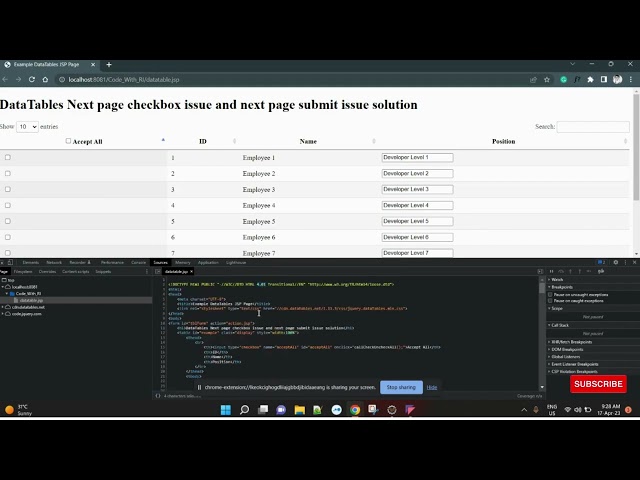Pretty print source with braces icon
The width and height of the screenshot is (640, 480).
click(158, 396)
